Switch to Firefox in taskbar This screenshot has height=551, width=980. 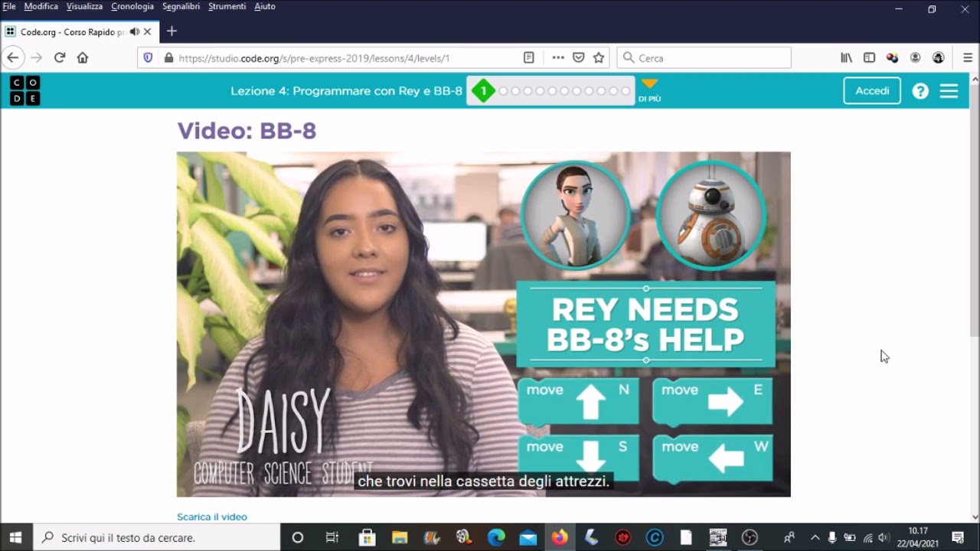[x=560, y=537]
